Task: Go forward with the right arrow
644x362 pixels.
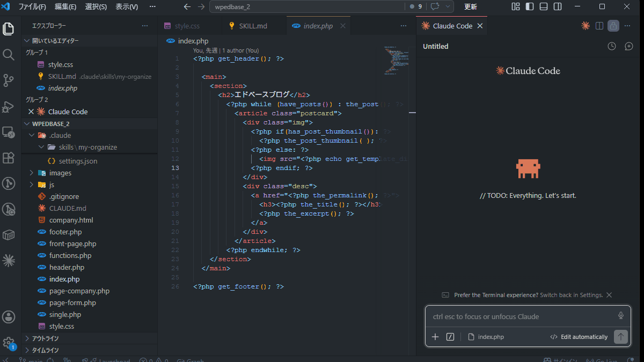Action: [x=201, y=7]
